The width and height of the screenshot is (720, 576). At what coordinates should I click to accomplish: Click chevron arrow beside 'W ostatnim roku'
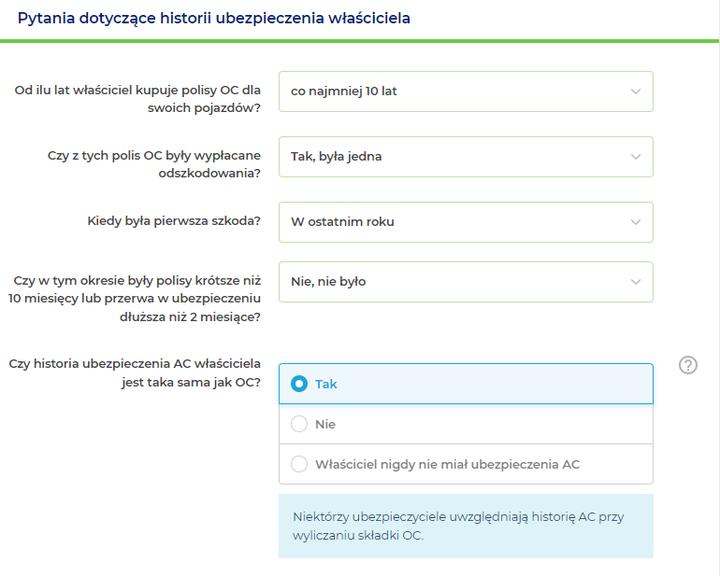click(635, 222)
